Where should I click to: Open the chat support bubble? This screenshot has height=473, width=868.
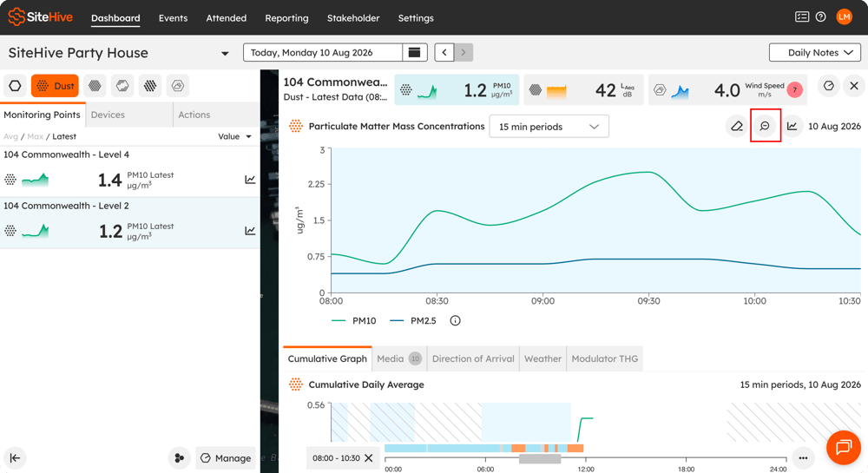844,447
